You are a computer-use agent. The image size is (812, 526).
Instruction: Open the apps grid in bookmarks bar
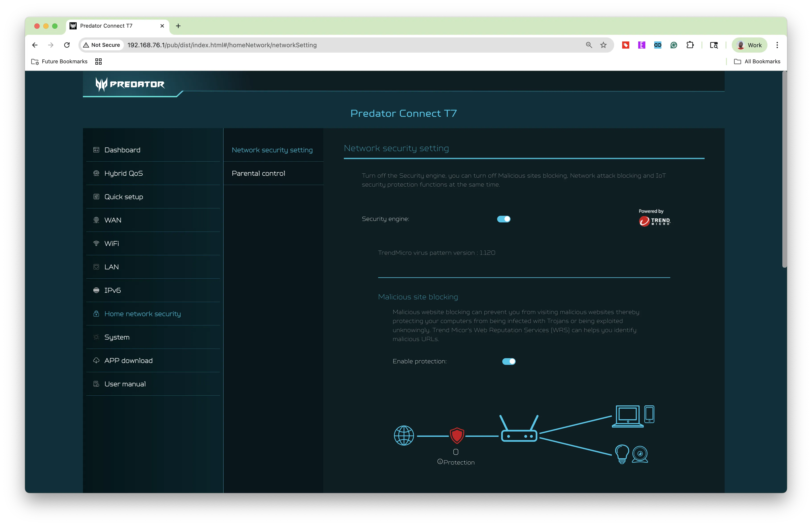click(x=98, y=62)
